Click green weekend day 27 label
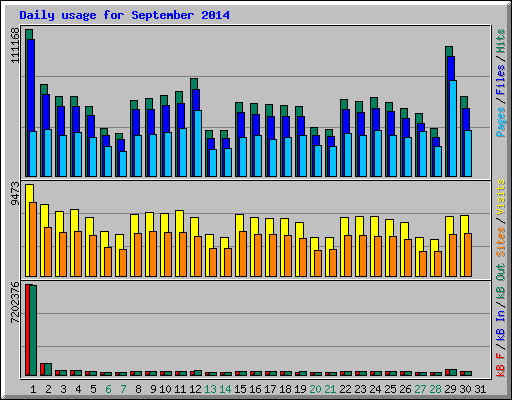 (x=420, y=389)
